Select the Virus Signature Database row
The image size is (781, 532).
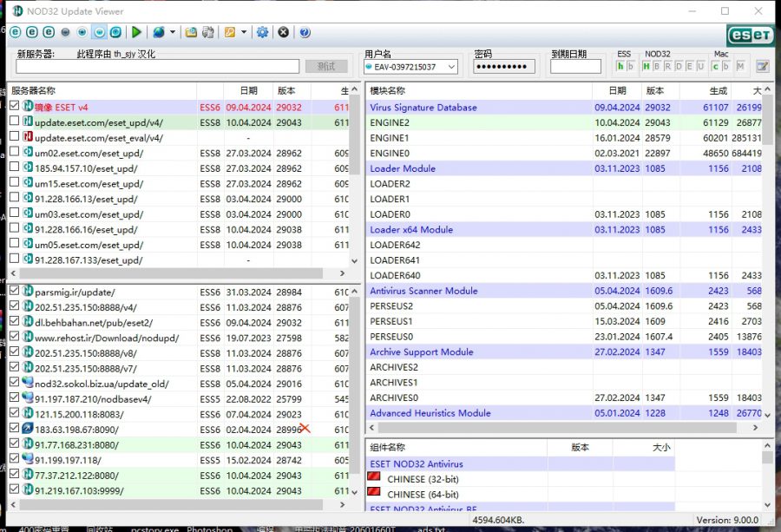[563, 107]
